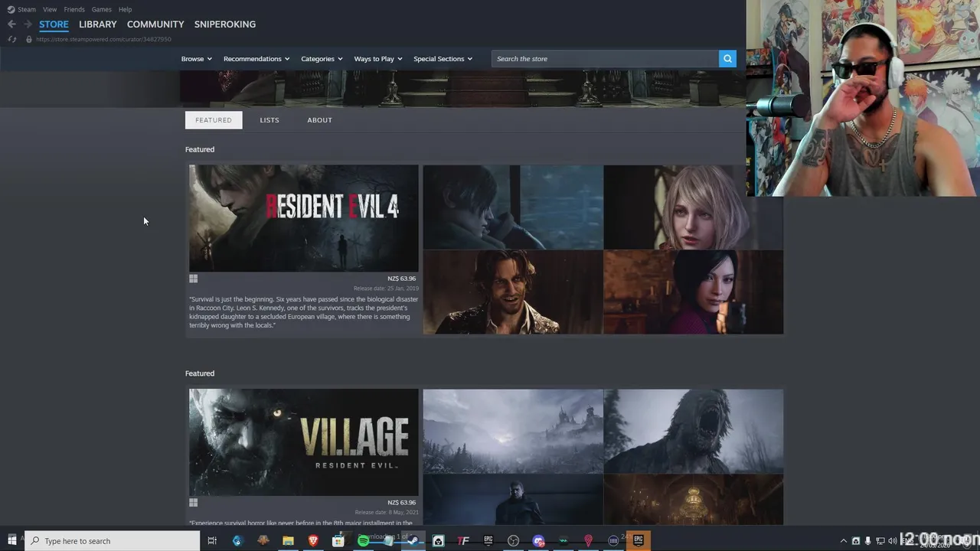Open the red TF app in taskbar
Viewport: 980px width, 551px height.
(x=463, y=541)
